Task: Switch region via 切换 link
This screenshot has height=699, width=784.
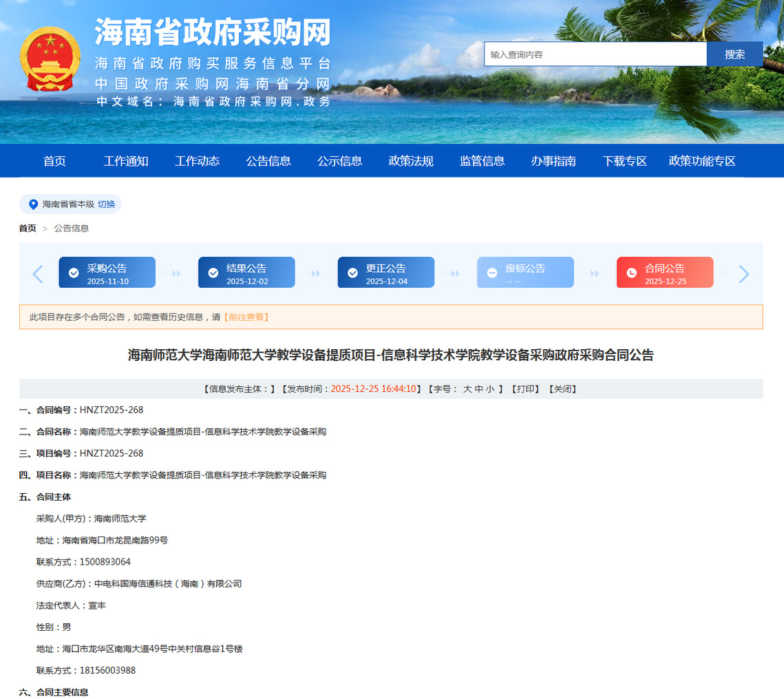Action: point(107,205)
